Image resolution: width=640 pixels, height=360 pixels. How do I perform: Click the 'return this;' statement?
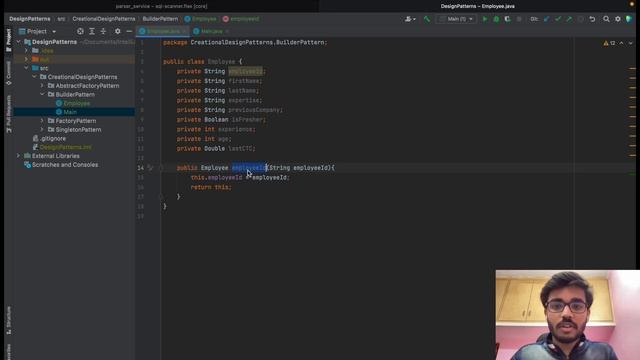[211, 187]
